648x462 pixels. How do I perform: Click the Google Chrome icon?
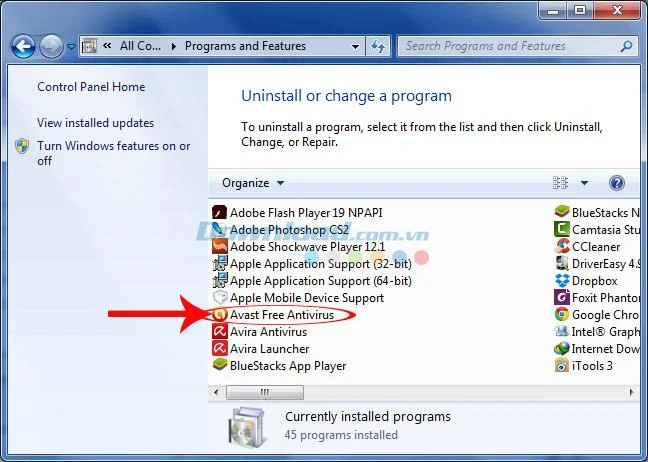click(562, 314)
